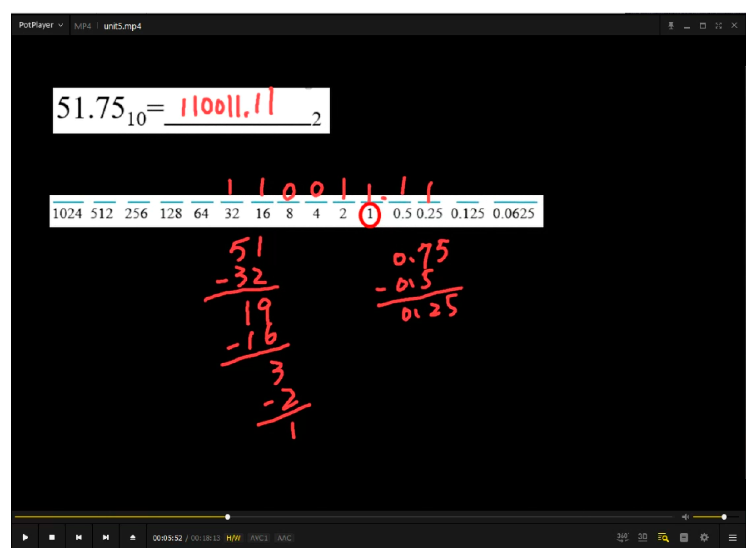Toggle 3D video mode
This screenshot has height=558, width=756.
pyautogui.click(x=643, y=537)
